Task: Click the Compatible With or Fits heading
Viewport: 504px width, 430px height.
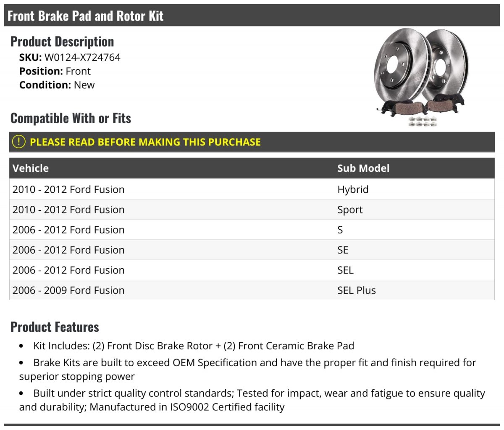Action: click(71, 118)
